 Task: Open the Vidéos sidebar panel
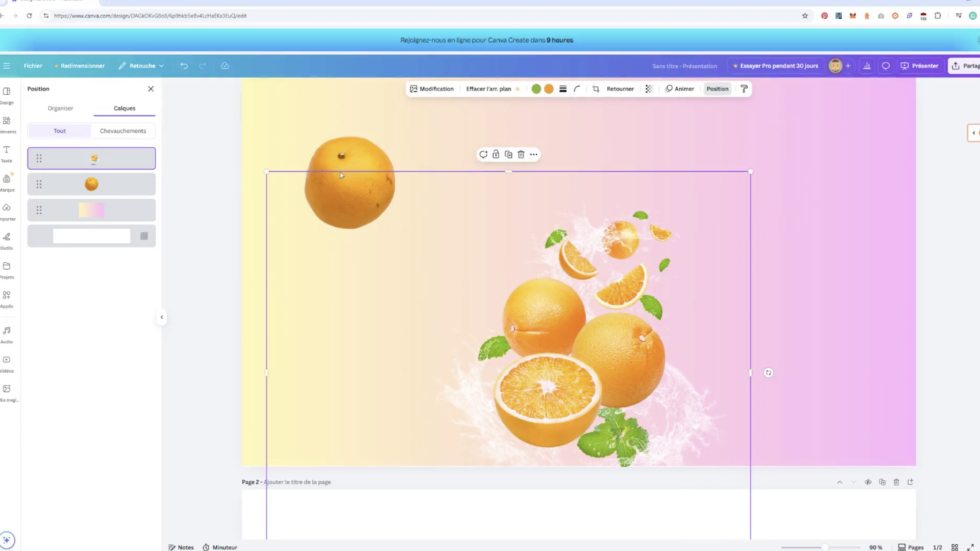pos(7,364)
